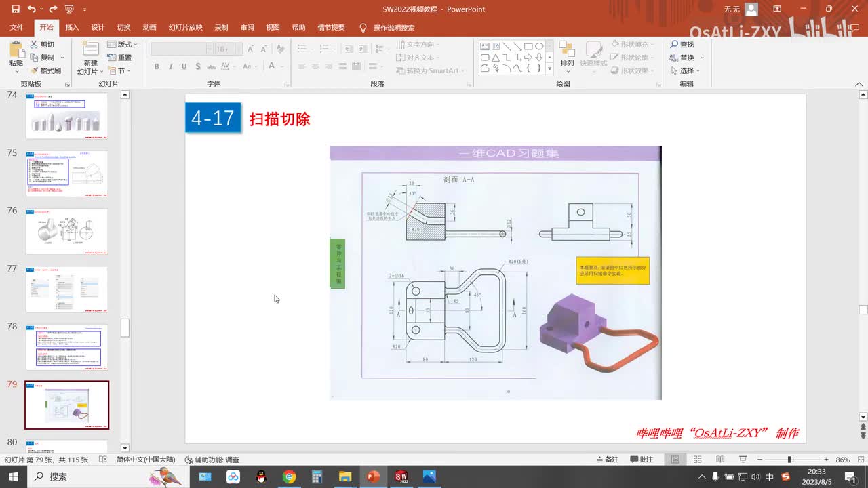Select the triangle shape in shapes gallery
This screenshot has height=488, width=868.
pos(496,57)
